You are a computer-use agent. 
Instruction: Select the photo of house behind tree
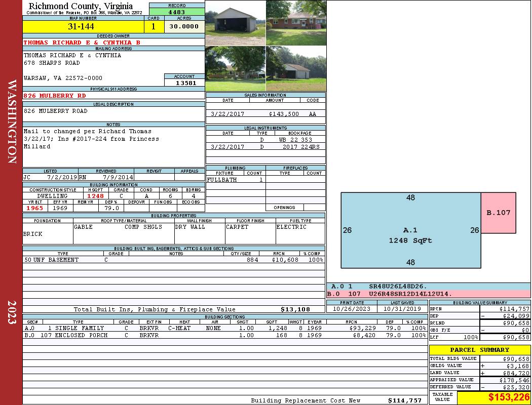tap(236, 68)
